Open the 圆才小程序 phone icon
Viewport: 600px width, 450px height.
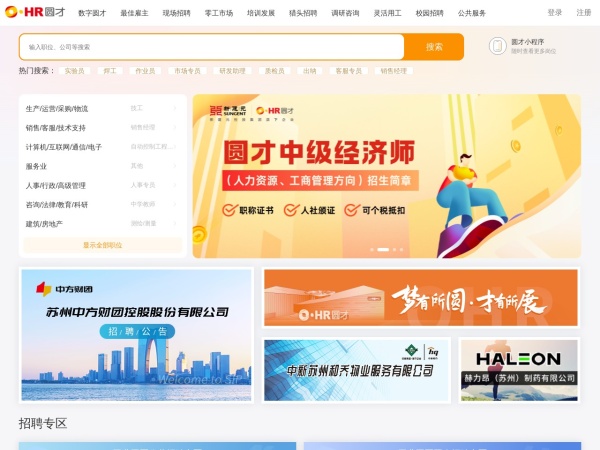point(497,46)
